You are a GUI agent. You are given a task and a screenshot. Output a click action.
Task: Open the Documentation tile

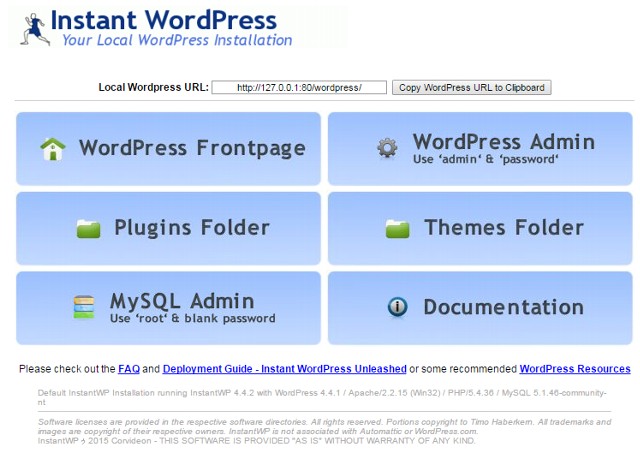point(480,308)
